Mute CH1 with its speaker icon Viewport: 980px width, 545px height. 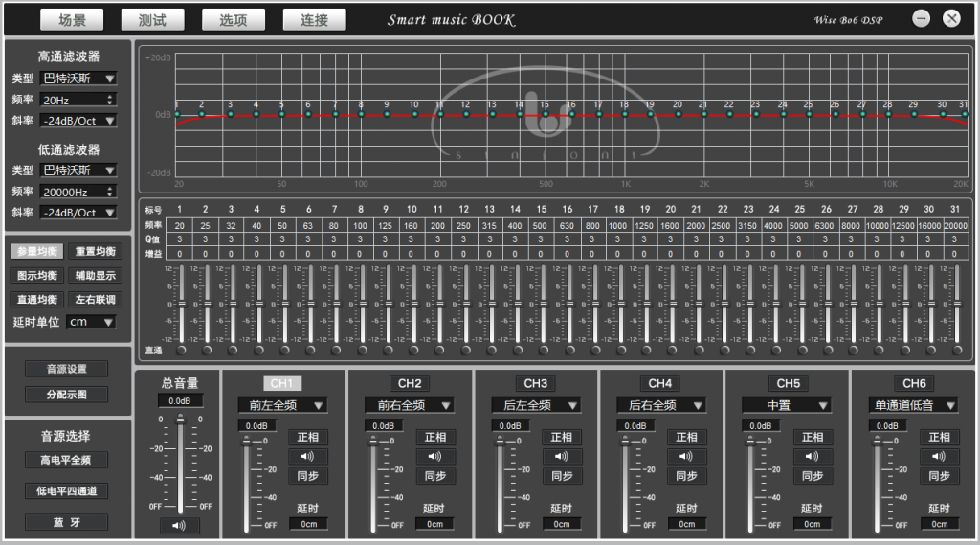(307, 456)
